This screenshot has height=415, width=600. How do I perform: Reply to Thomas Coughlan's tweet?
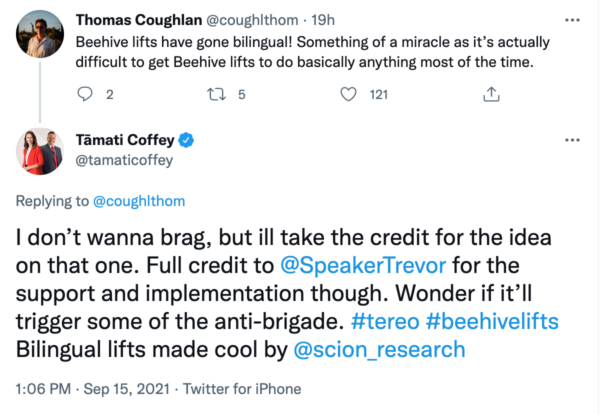click(86, 95)
